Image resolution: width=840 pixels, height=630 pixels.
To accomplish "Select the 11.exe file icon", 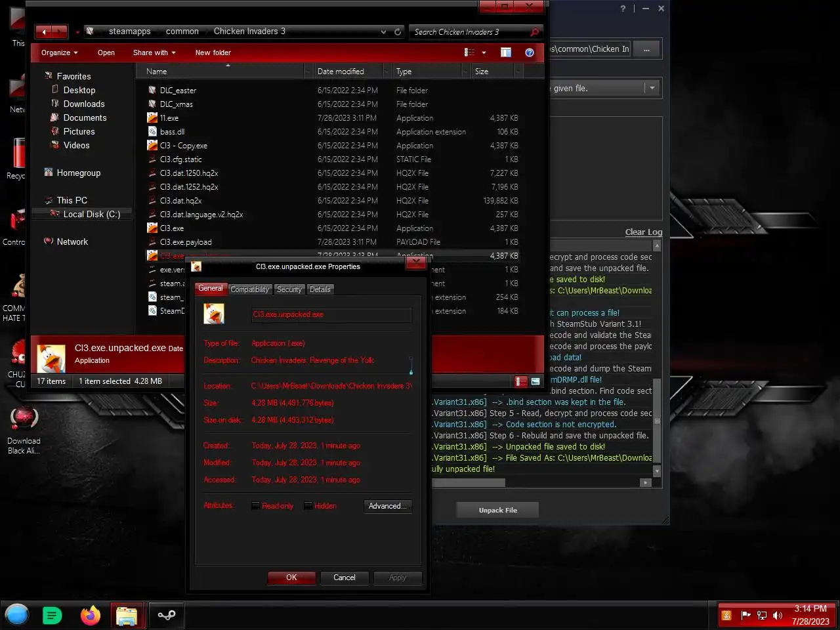I will (x=152, y=118).
